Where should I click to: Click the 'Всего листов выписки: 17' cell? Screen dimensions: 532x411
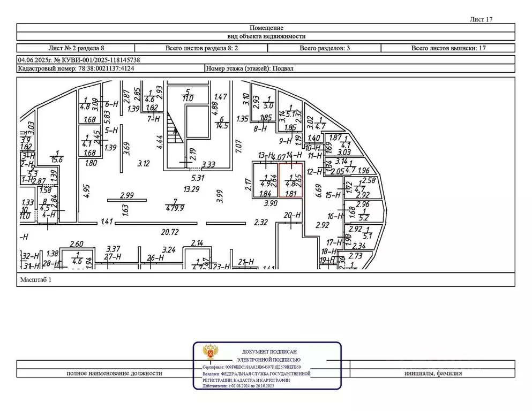click(x=448, y=48)
